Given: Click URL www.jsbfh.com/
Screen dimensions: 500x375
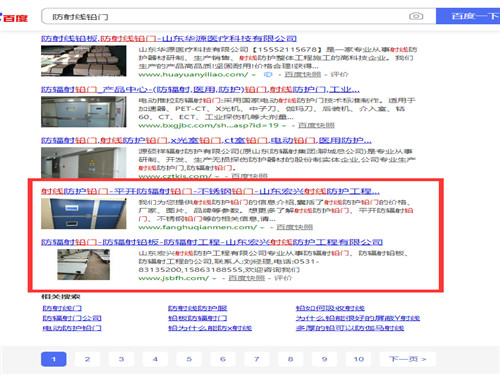Looking at the screenshot, I should pyautogui.click(x=174, y=278).
